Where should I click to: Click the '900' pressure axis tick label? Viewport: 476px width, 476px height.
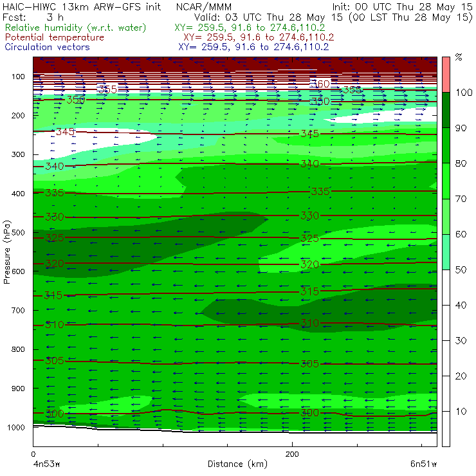[x=18, y=389]
